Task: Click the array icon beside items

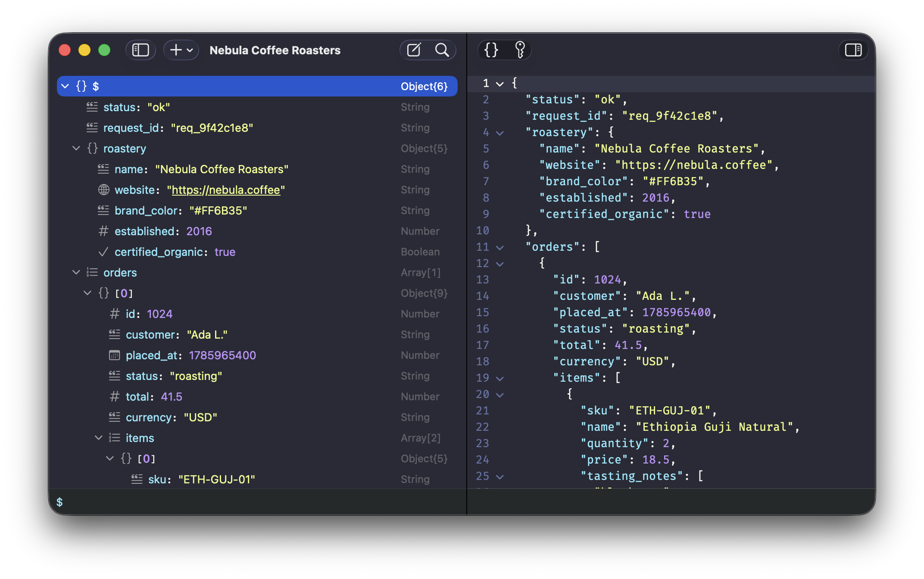Action: 115,438
